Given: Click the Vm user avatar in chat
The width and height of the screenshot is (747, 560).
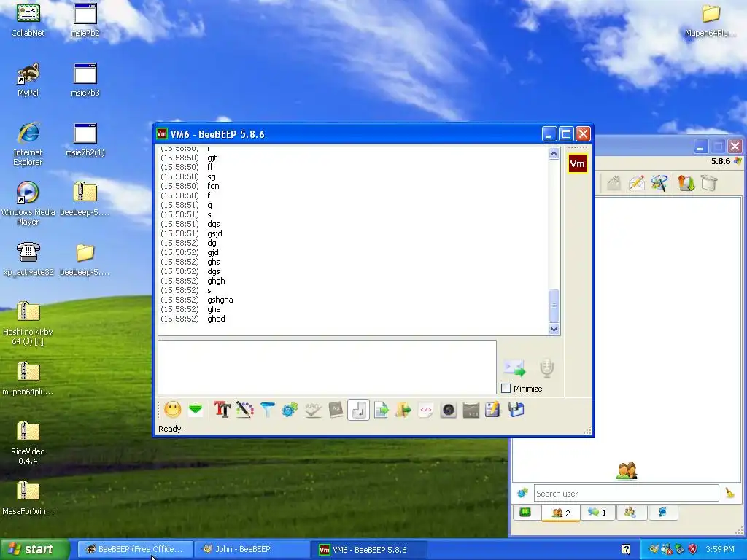Looking at the screenshot, I should (577, 164).
